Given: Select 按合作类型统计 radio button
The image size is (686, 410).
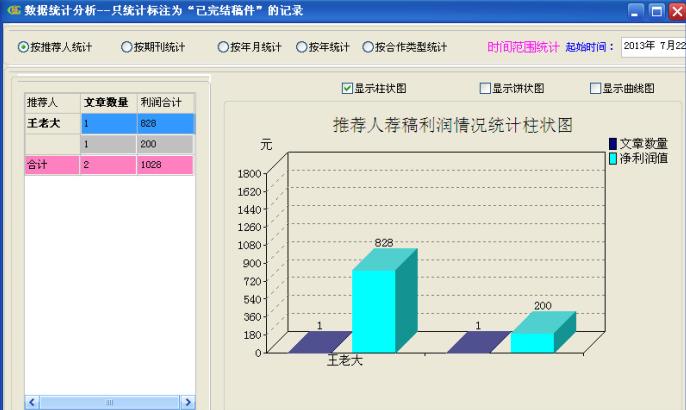Looking at the screenshot, I should [368, 47].
